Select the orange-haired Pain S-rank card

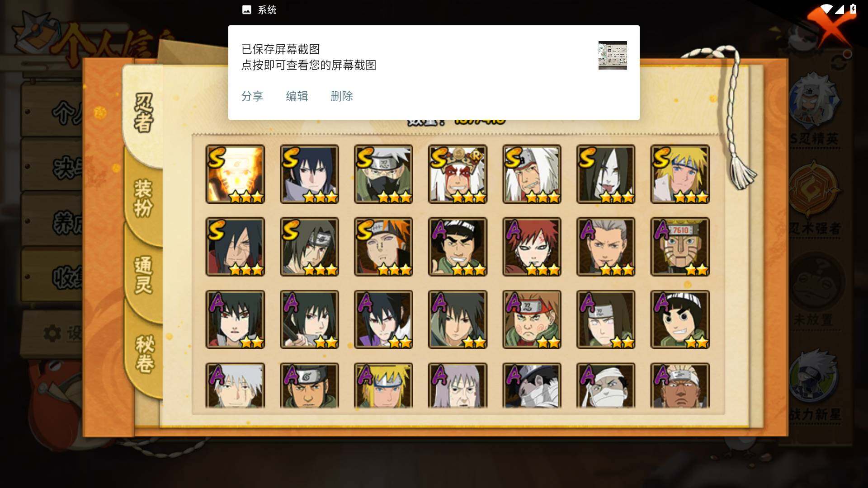coord(383,247)
